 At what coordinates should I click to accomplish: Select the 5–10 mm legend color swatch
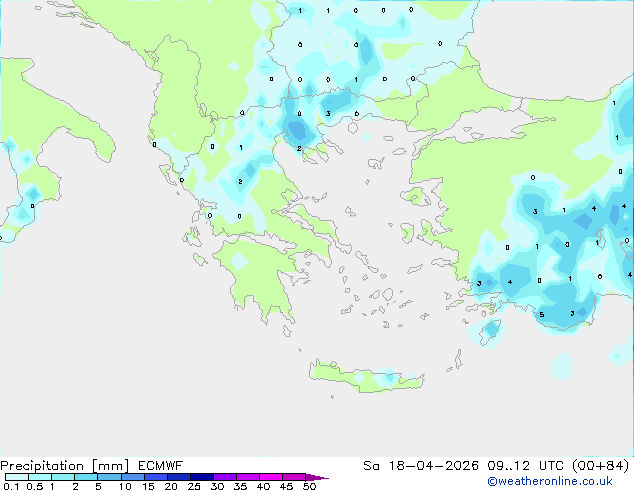tap(109, 477)
